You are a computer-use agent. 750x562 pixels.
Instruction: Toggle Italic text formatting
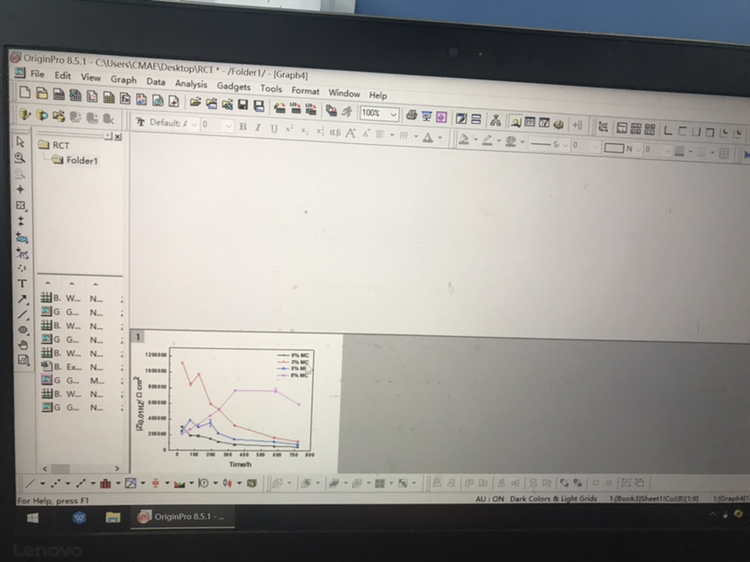(258, 128)
